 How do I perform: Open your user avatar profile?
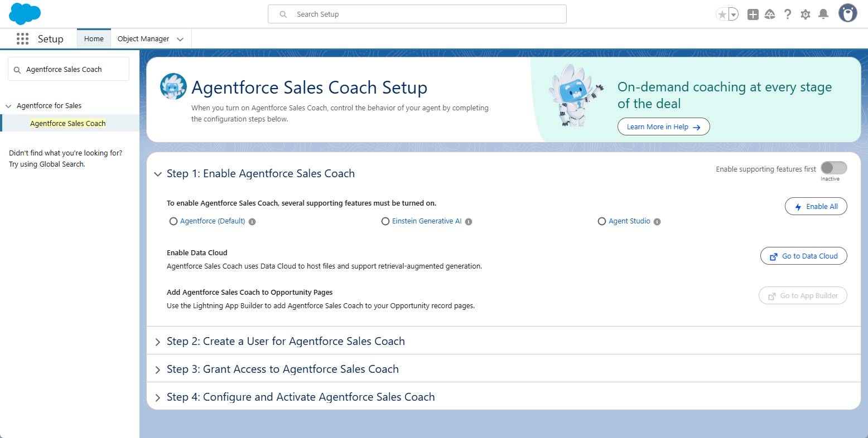tap(847, 13)
